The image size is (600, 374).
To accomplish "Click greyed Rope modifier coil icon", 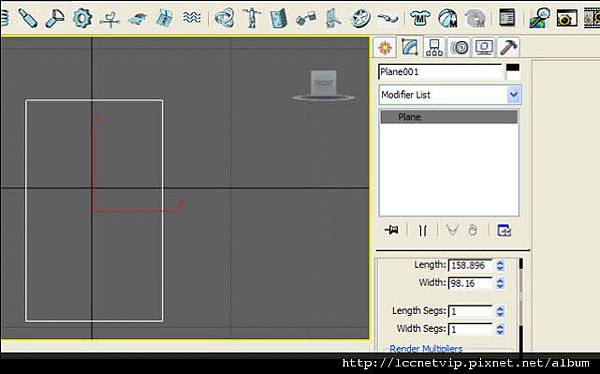I will coord(475,18).
